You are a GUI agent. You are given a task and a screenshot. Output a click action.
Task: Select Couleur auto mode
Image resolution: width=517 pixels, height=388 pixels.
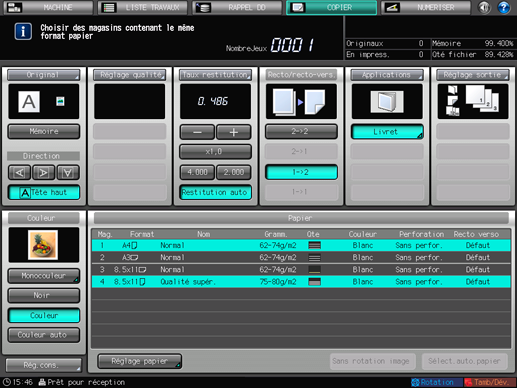tap(44, 335)
